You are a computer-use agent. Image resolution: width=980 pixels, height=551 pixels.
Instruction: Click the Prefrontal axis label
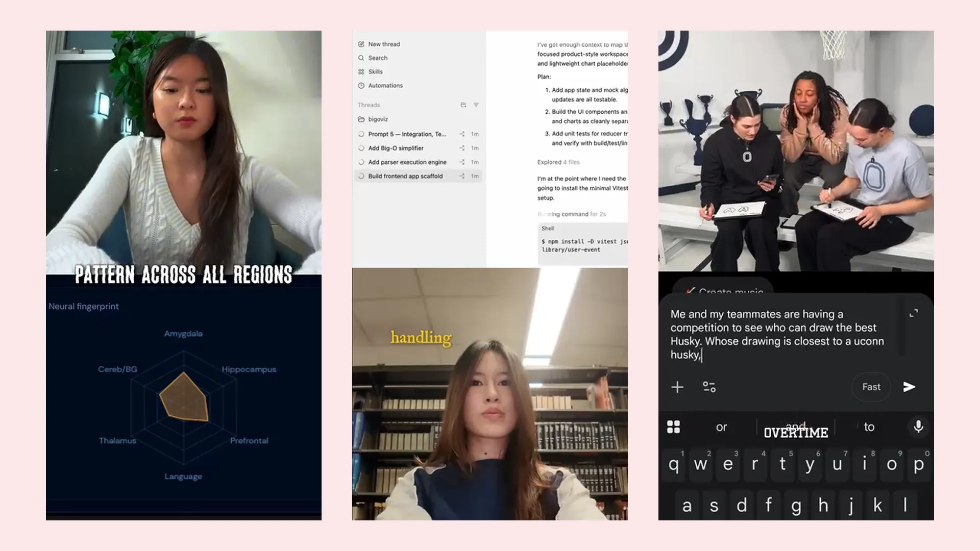(249, 441)
